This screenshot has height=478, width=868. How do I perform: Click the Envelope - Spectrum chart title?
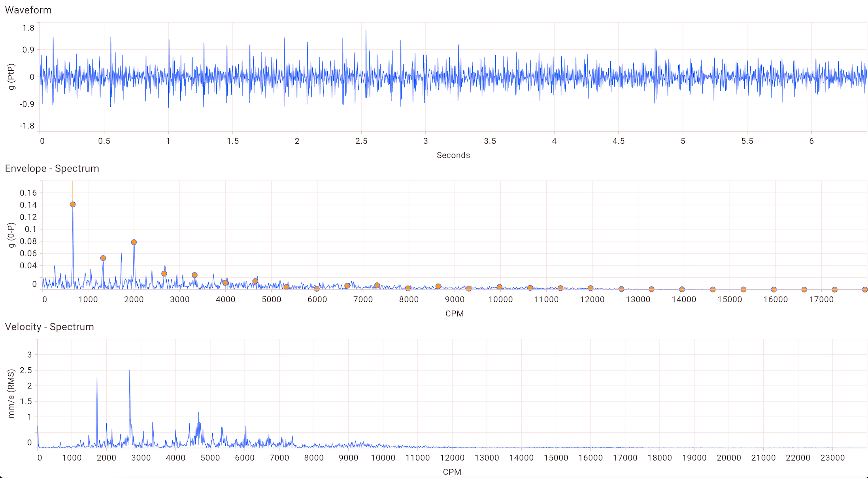click(52, 168)
